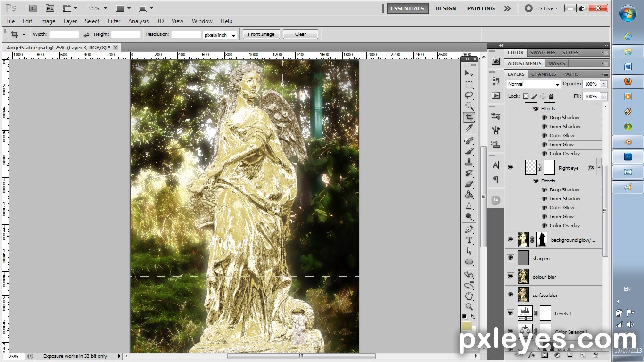Switch to the Channels tab
This screenshot has width=644, height=362.
(x=544, y=74)
